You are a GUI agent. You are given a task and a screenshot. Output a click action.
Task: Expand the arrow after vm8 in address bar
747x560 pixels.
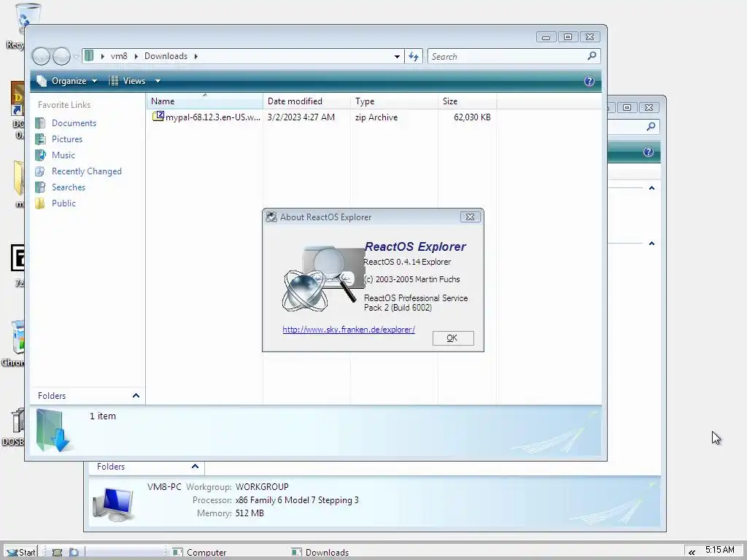(x=136, y=56)
